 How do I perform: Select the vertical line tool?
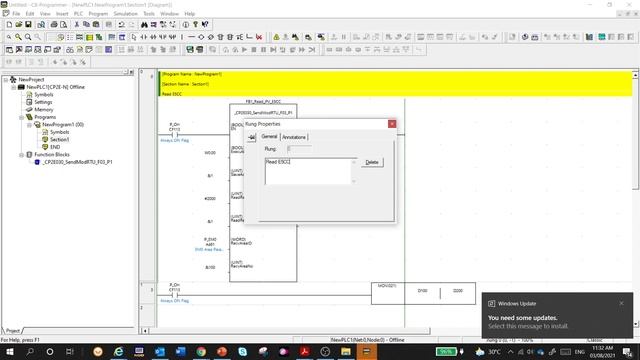182,37
